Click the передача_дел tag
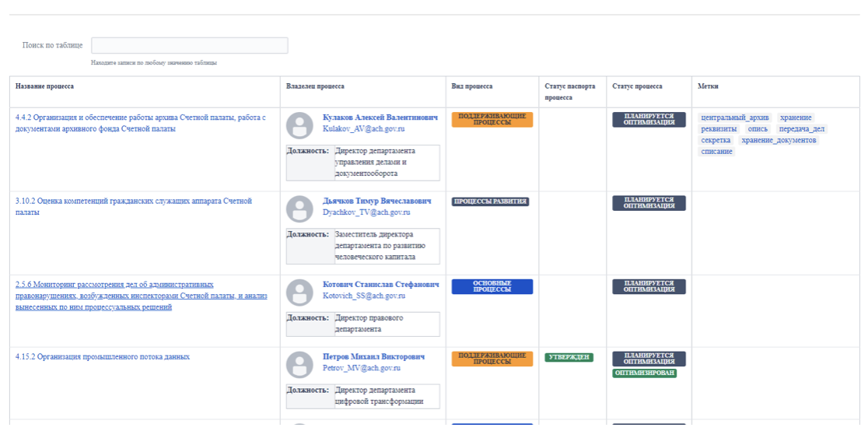Image resolution: width=868 pixels, height=431 pixels. click(802, 129)
